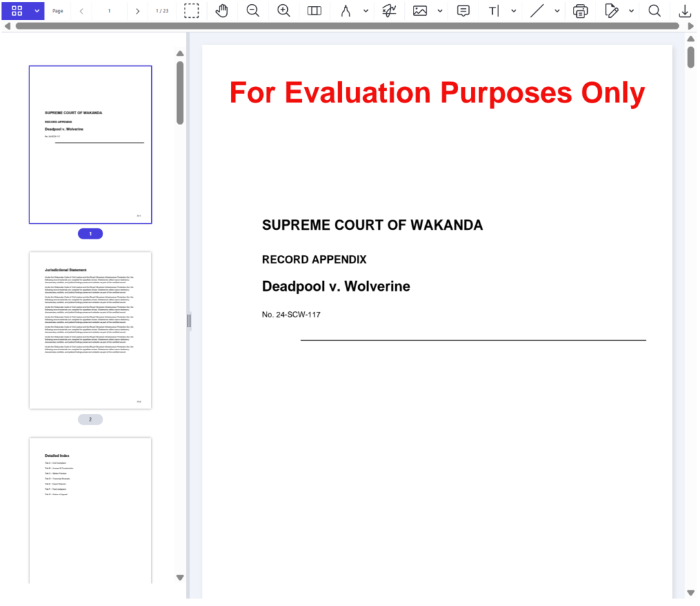Image resolution: width=700 pixels, height=606 pixels.
Task: Click the page number input field
Action: coord(109,11)
